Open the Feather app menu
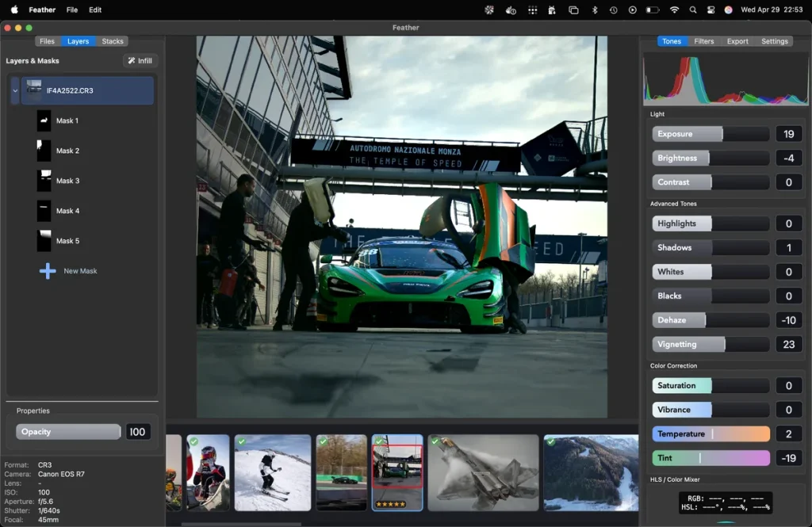Image resolution: width=812 pixels, height=527 pixels. [x=42, y=10]
